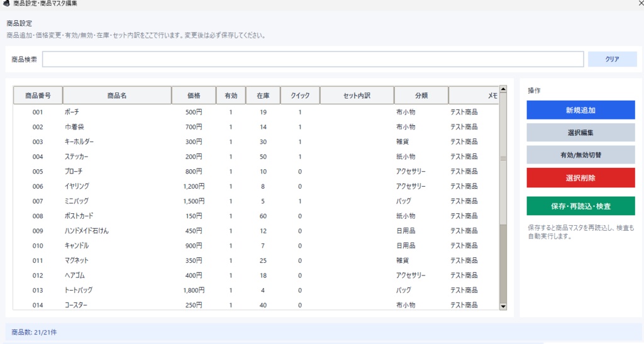Sort by 価格 column header

(194, 95)
